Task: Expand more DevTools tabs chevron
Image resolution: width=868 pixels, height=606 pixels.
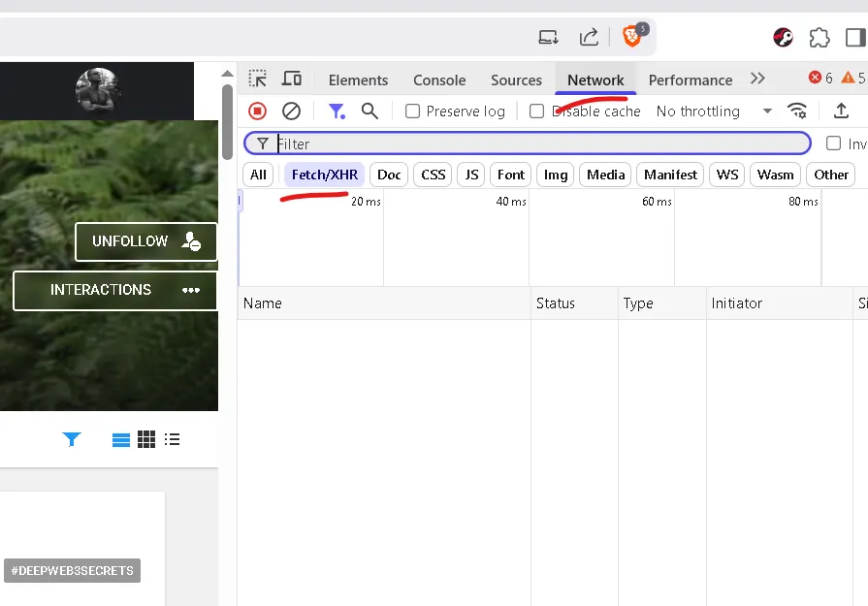Action: [757, 79]
